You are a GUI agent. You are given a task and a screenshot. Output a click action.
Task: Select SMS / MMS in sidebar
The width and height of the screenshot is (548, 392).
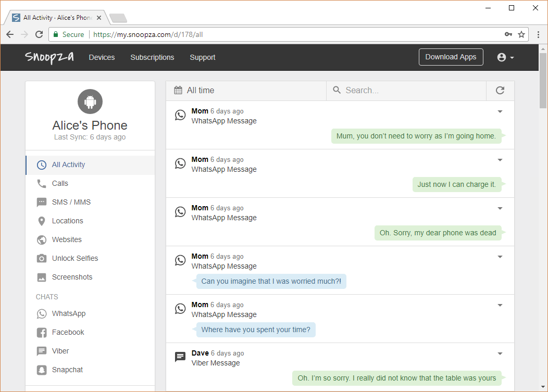(x=90, y=203)
